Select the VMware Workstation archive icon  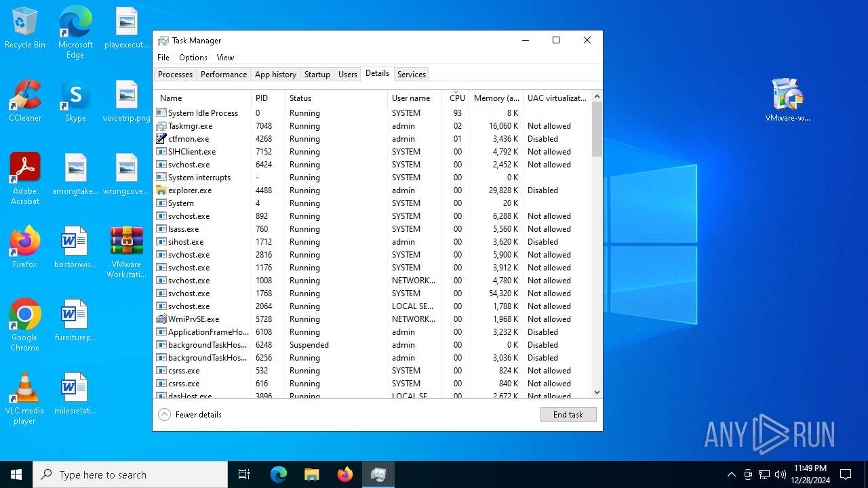point(126,252)
